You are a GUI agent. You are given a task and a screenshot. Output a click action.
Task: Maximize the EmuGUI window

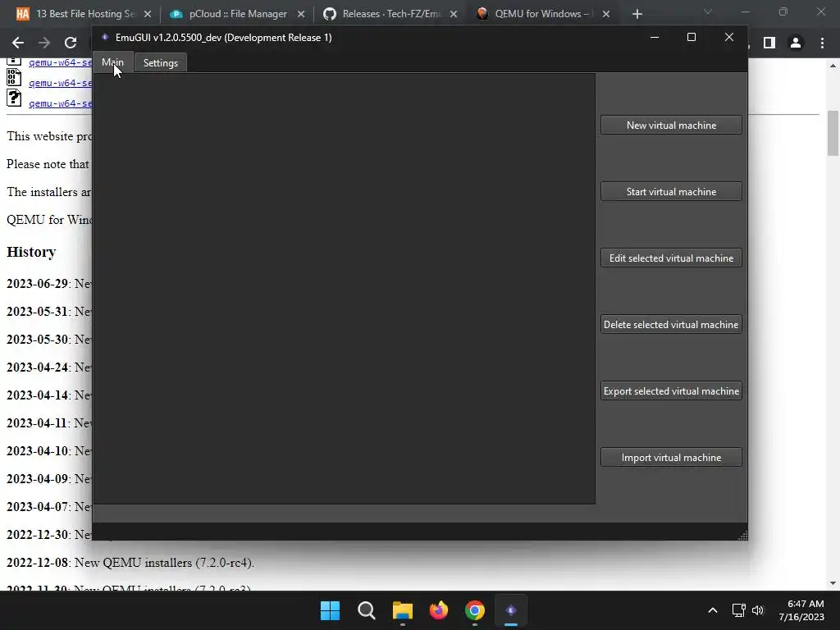[x=691, y=37]
